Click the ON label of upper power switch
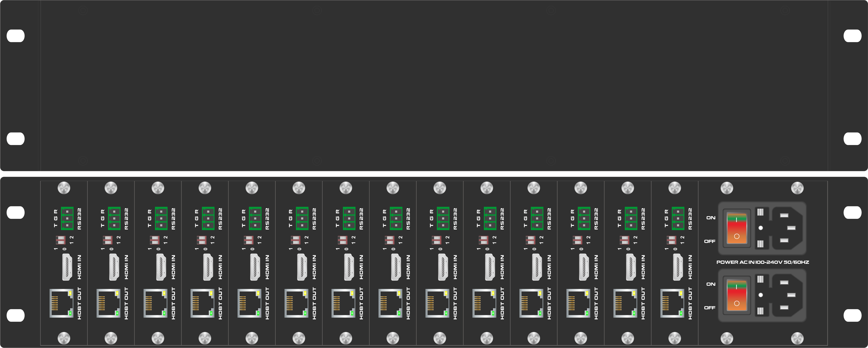This screenshot has width=868, height=348. [711, 218]
